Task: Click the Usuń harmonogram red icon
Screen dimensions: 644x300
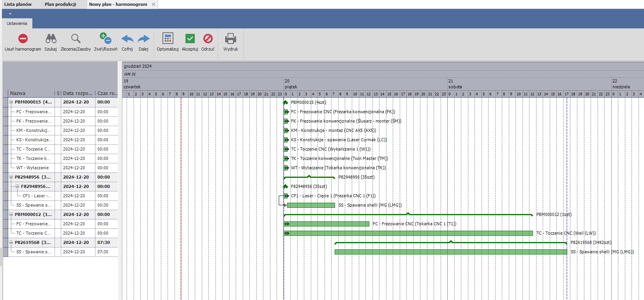Action: coord(23,39)
